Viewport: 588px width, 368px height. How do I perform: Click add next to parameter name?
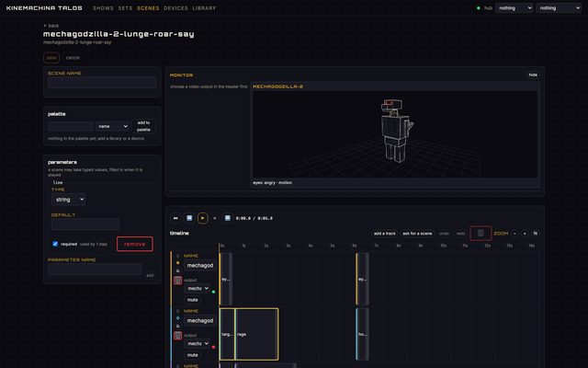pos(150,275)
